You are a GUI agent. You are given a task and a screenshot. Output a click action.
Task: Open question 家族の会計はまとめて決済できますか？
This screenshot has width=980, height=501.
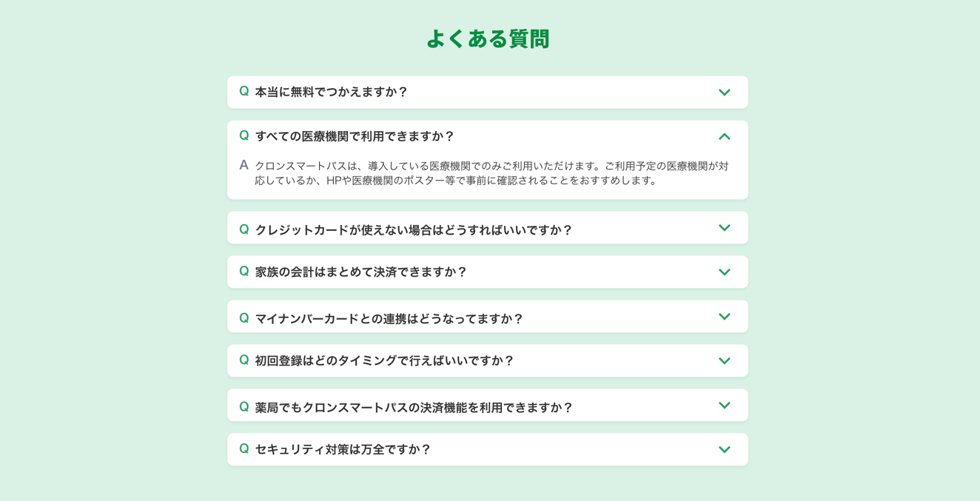click(488, 272)
